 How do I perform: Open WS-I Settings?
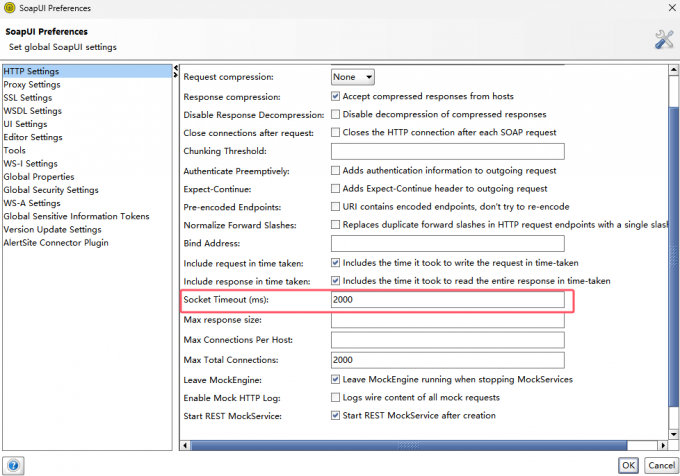point(87,163)
